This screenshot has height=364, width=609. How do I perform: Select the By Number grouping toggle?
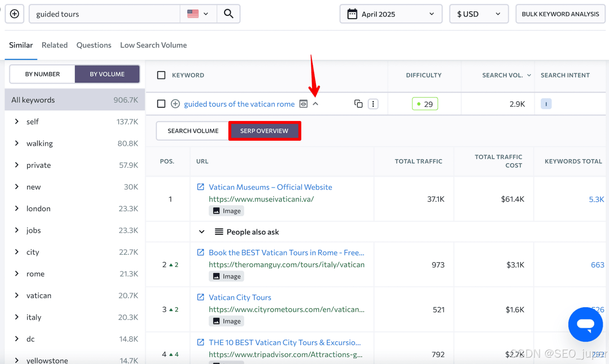(x=42, y=74)
